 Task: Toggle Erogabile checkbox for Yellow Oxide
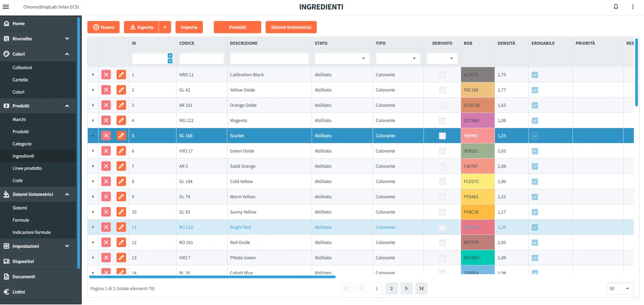click(x=535, y=90)
